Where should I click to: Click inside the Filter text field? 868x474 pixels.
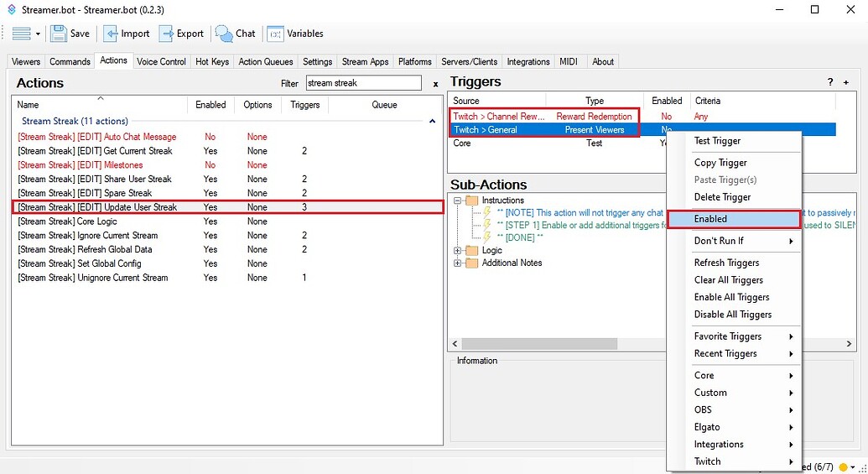pyautogui.click(x=362, y=83)
